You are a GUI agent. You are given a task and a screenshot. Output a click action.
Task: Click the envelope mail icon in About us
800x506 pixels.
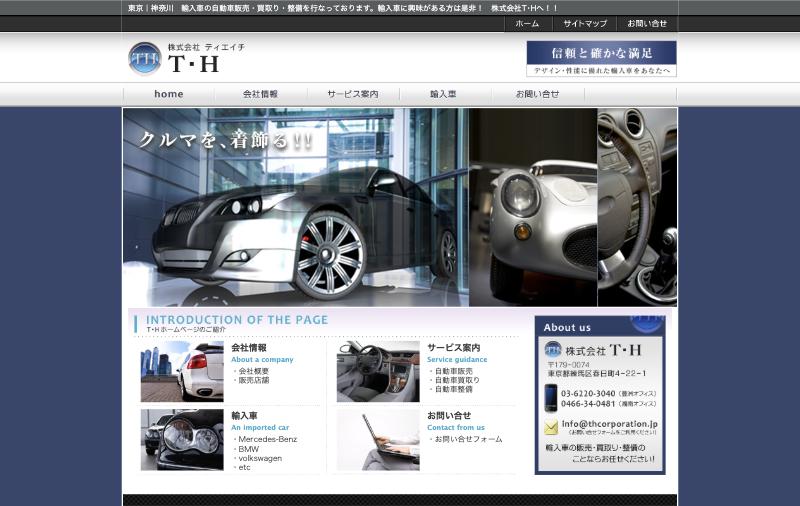(551, 427)
